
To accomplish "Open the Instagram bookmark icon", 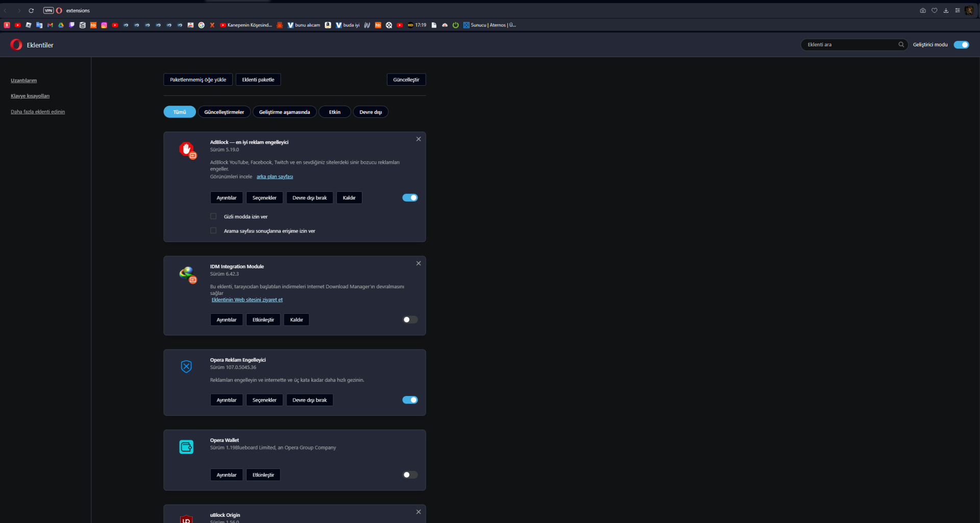I will pos(104,25).
